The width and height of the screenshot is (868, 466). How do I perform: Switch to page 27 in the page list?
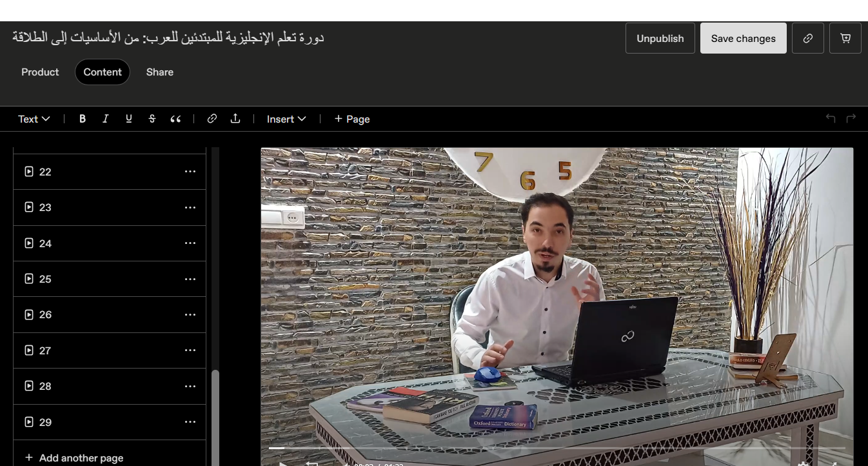click(x=110, y=350)
